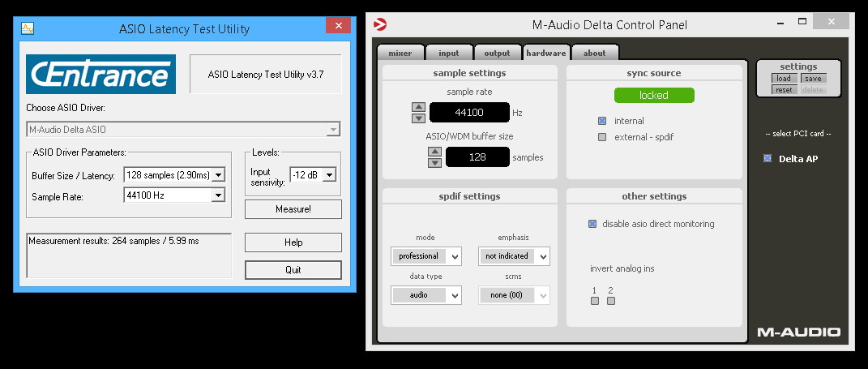The width and height of the screenshot is (868, 369).
Task: Open the Choose ASIO Driver dropdown
Action: click(183, 130)
